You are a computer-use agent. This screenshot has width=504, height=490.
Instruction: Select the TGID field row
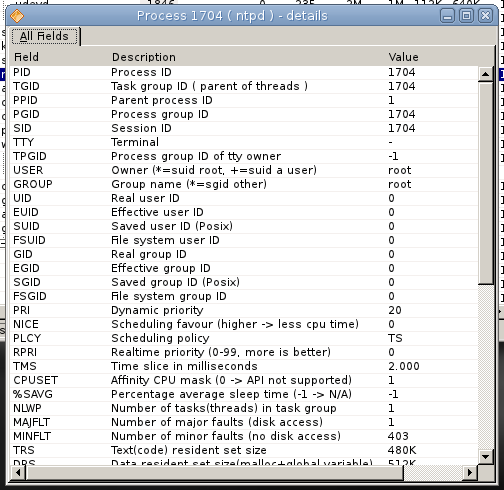[244, 86]
